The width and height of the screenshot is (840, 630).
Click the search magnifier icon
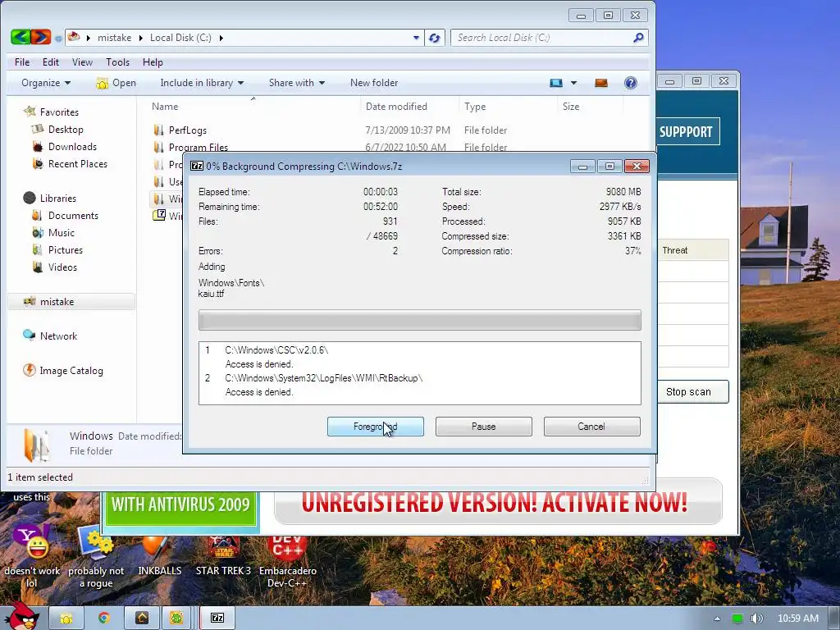click(x=638, y=38)
